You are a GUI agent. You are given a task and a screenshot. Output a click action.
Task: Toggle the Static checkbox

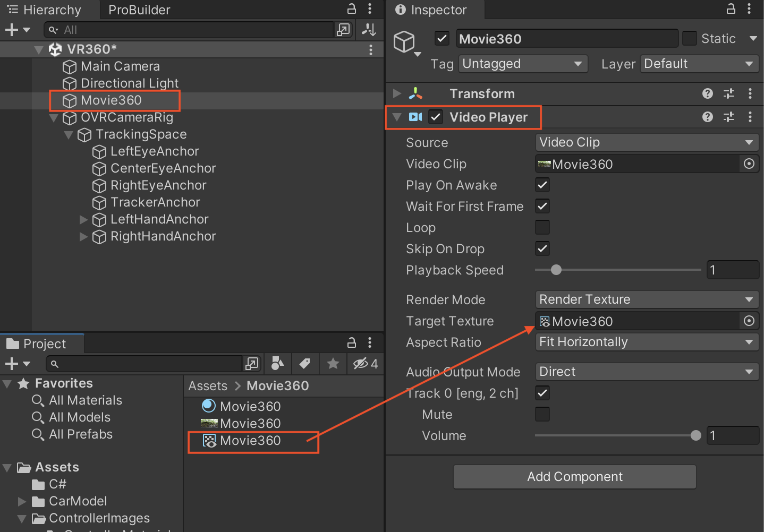coord(689,38)
